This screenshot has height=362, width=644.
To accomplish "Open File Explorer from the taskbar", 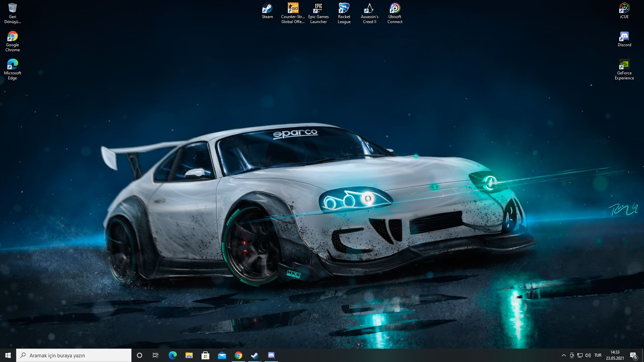I will 189,355.
